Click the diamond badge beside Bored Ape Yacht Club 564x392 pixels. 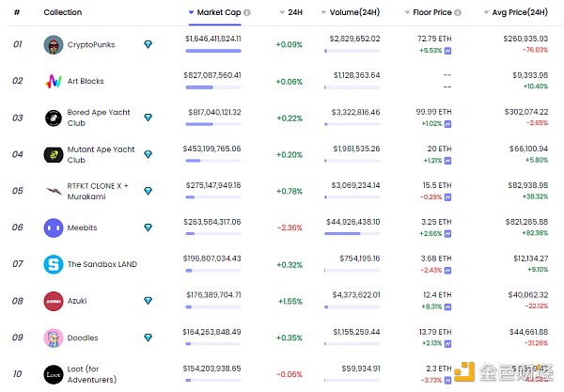click(x=148, y=118)
